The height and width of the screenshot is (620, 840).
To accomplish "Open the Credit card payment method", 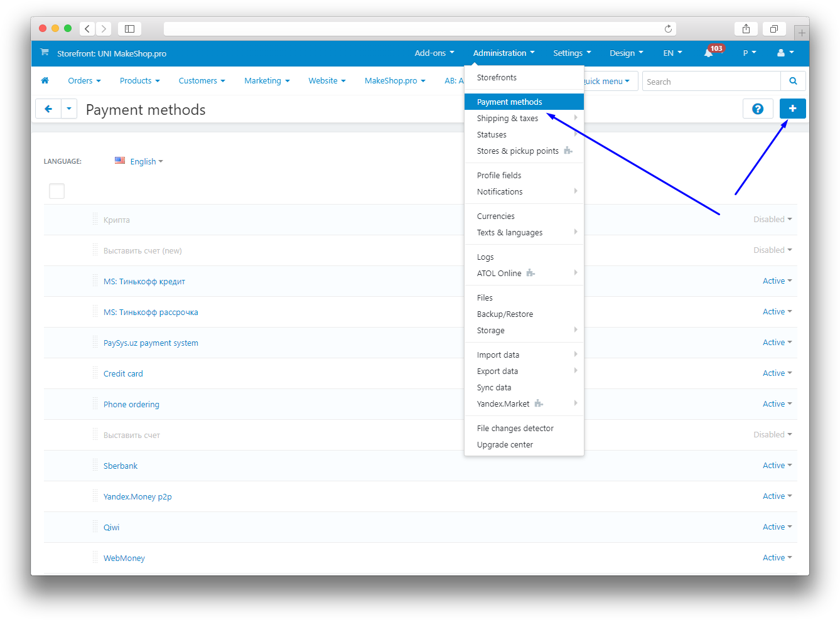I will point(123,373).
